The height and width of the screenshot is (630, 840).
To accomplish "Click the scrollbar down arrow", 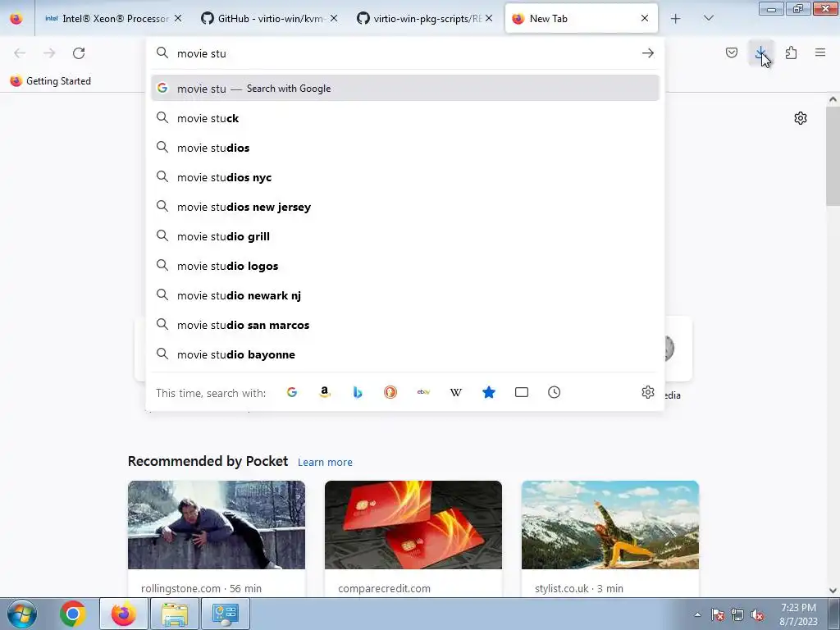I will (x=833, y=591).
